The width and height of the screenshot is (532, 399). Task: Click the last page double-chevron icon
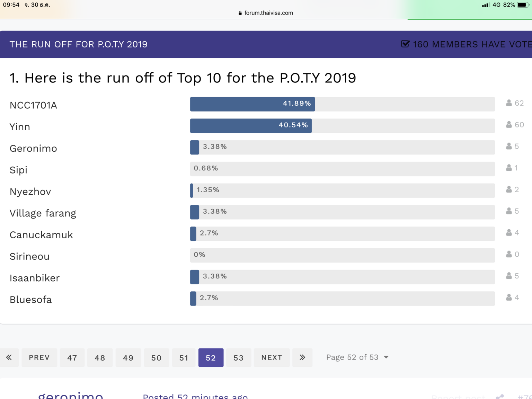302,357
